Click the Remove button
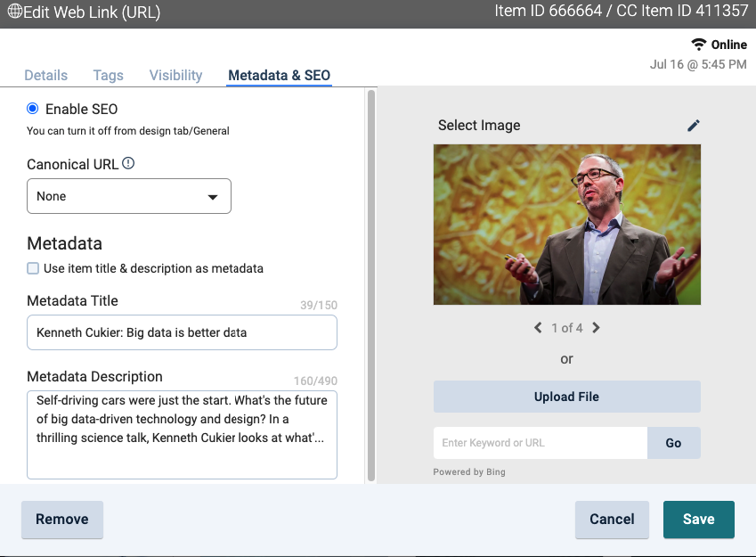This screenshot has width=756, height=557. tap(62, 520)
